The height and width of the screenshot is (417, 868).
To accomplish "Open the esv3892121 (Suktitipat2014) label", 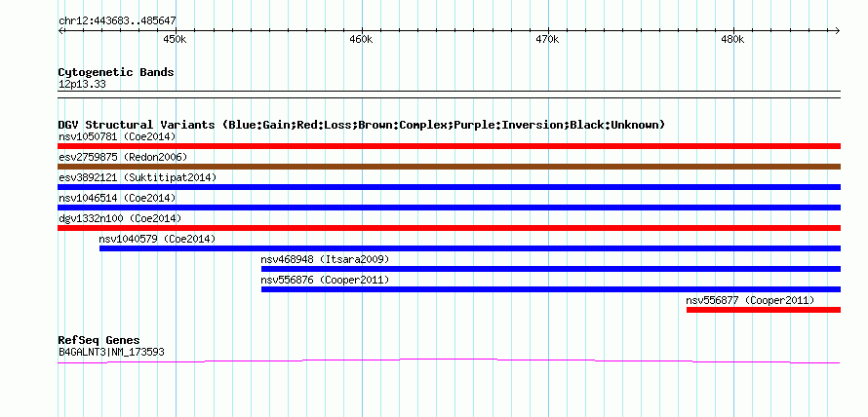I will pos(138,177).
